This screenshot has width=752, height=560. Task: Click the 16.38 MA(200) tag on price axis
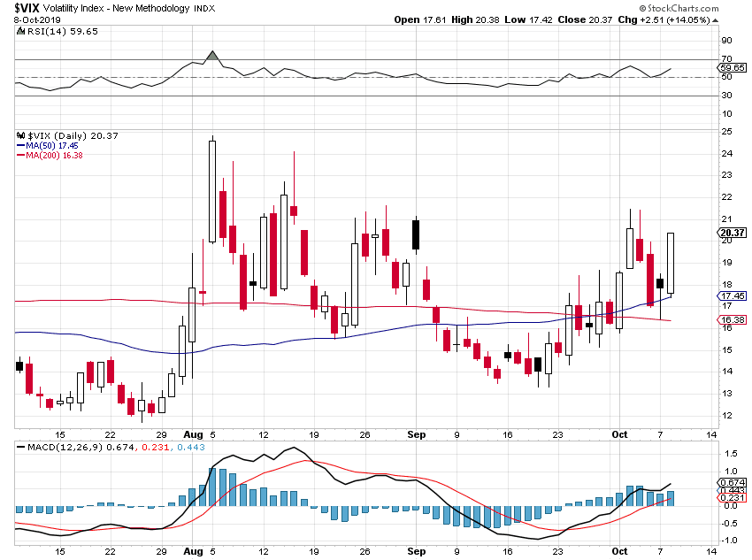(733, 319)
